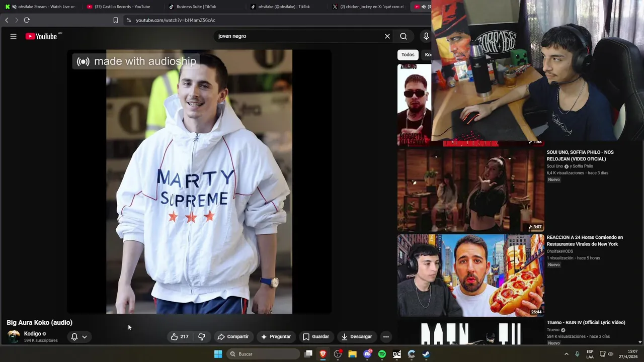Click the tray microphone icon
The height and width of the screenshot is (362, 644).
point(577,354)
